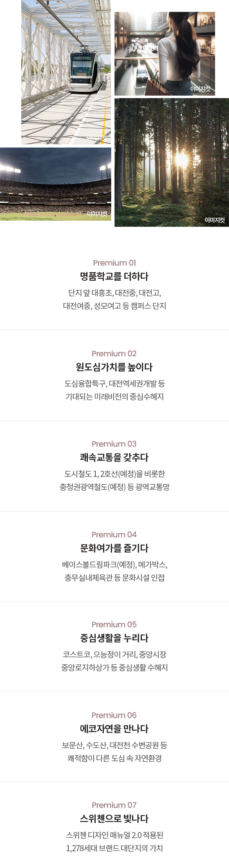Click the Premium 07 label

[x=114, y=805]
